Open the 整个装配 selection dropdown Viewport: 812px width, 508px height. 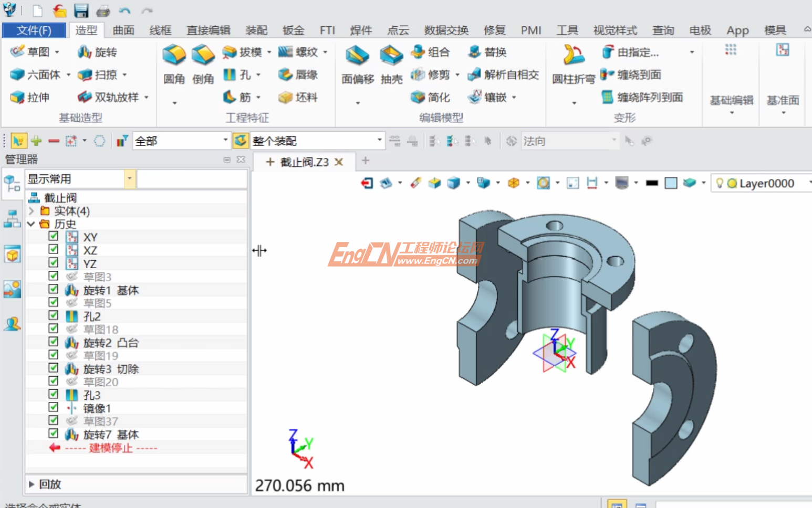[379, 140]
